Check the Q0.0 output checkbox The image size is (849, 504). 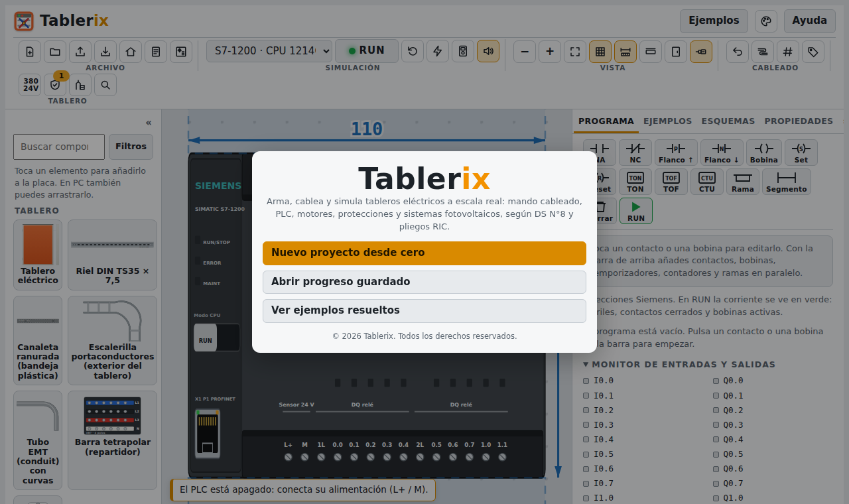[716, 381]
